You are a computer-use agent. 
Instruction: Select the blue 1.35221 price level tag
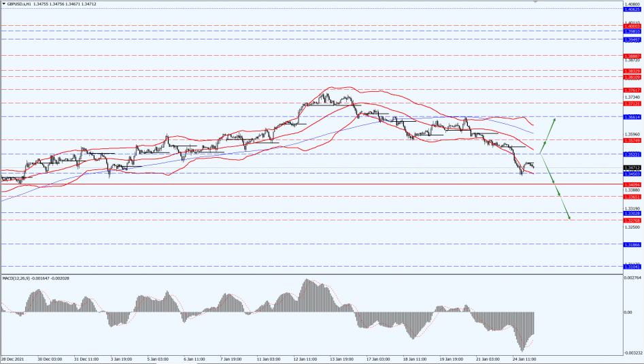632,154
